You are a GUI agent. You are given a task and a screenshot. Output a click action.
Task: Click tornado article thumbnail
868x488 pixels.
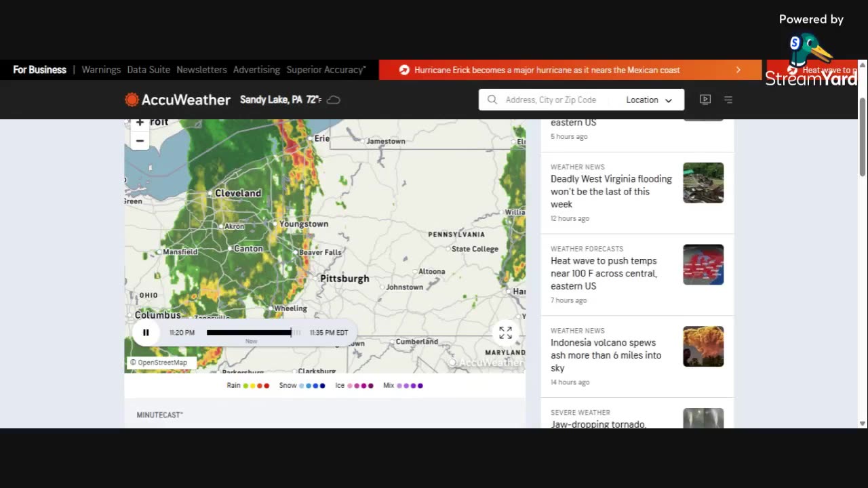703,418
